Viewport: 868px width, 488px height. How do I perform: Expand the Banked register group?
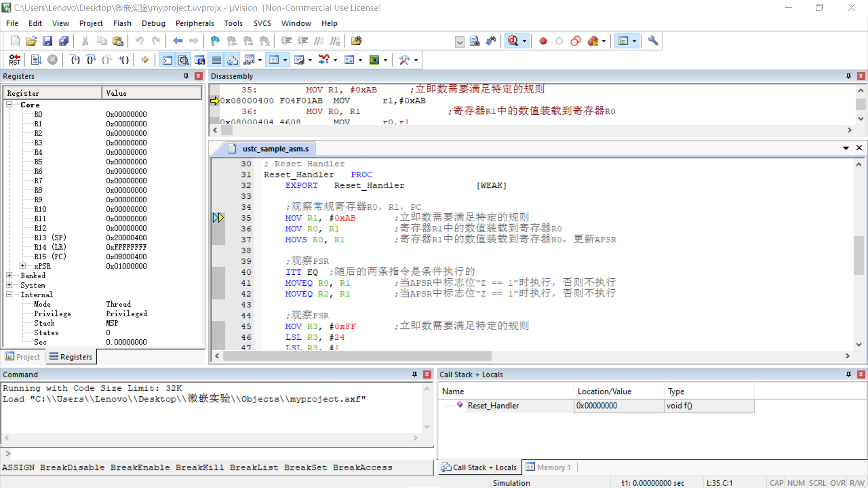(9, 275)
